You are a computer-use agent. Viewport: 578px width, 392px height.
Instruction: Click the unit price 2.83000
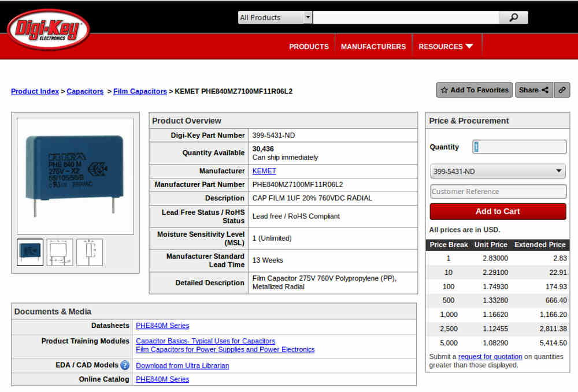pyautogui.click(x=495, y=258)
